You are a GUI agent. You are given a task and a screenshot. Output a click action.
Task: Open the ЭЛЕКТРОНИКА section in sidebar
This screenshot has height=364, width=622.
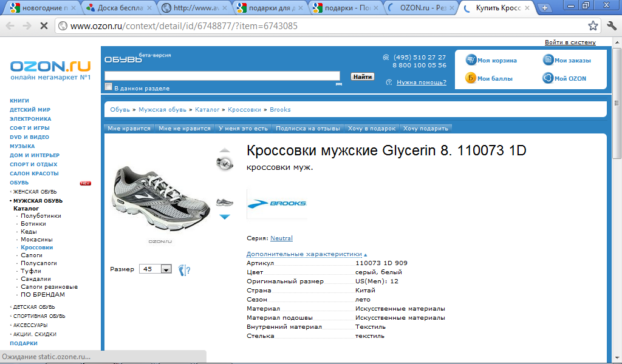pos(30,119)
